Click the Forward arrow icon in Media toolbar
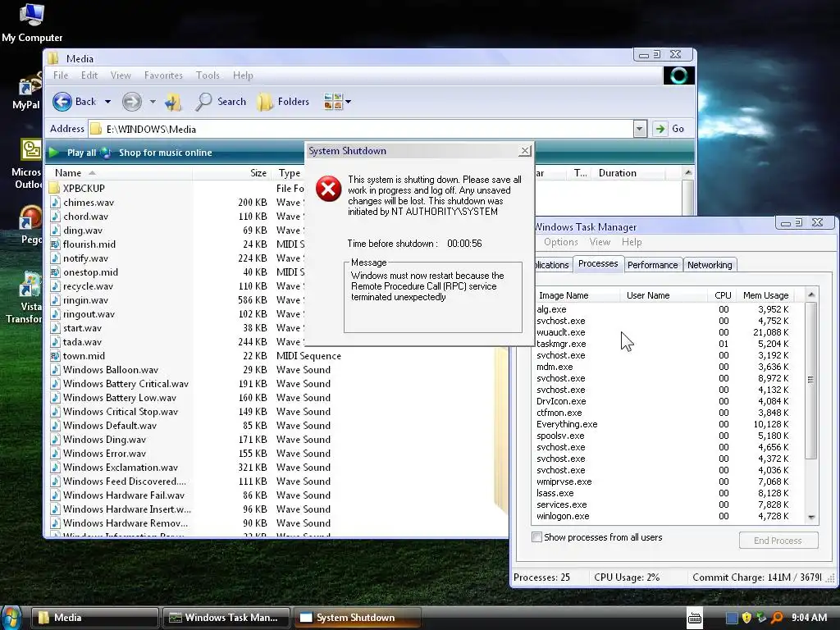Viewport: 840px width, 630px height. coord(132,102)
